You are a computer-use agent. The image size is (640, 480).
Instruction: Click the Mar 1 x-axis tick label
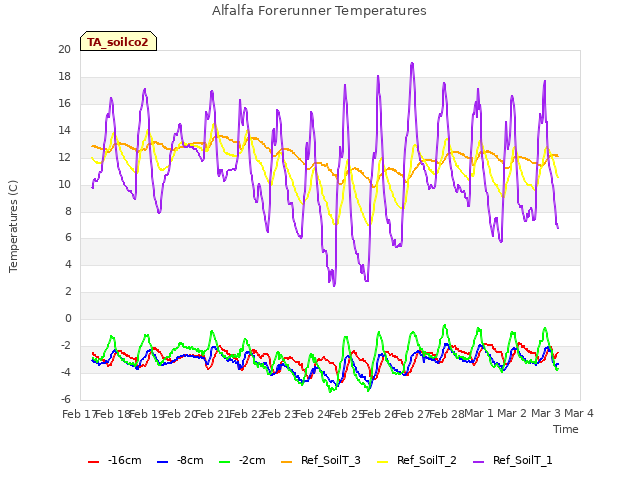tap(479, 413)
